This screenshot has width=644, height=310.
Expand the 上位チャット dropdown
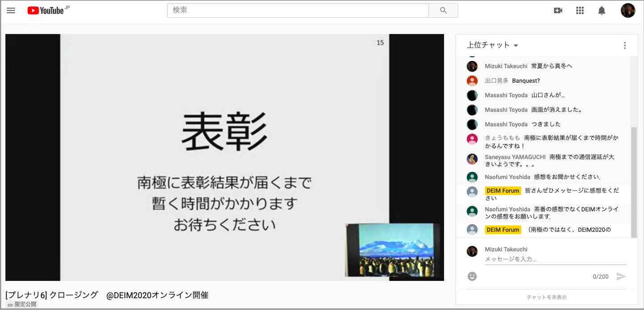click(x=492, y=45)
